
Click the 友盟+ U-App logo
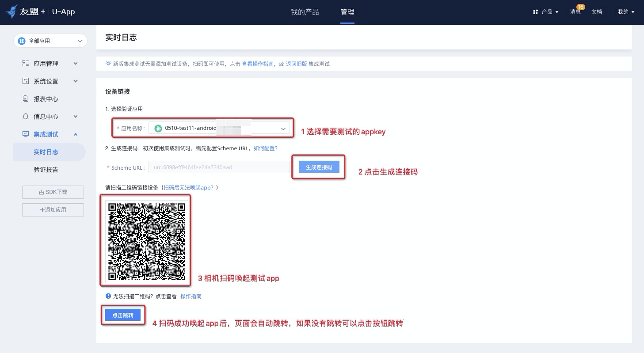click(x=41, y=12)
